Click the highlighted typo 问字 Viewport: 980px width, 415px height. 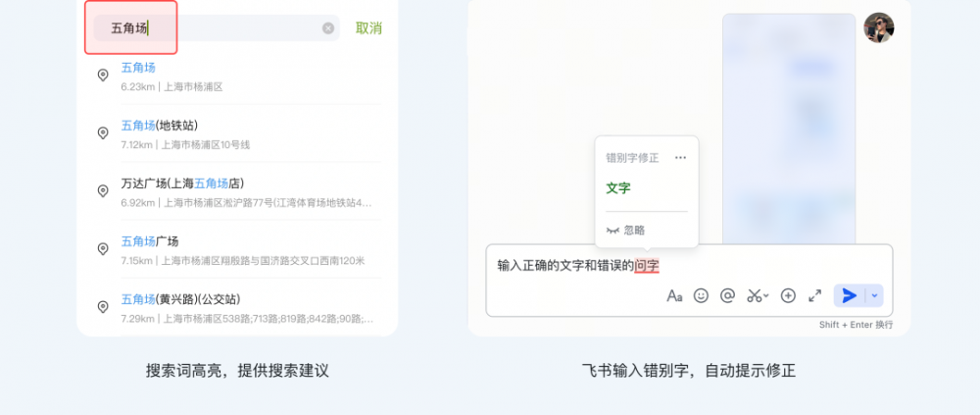tap(647, 266)
